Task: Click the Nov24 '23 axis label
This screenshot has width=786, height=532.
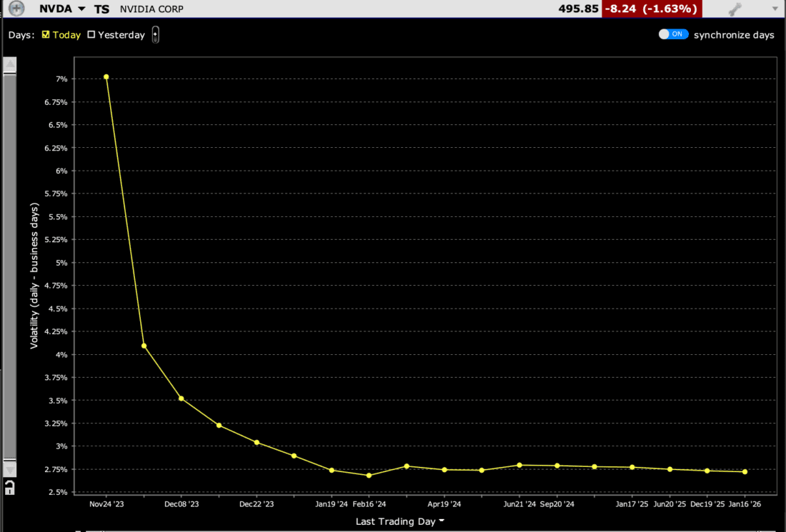Action: [107, 503]
